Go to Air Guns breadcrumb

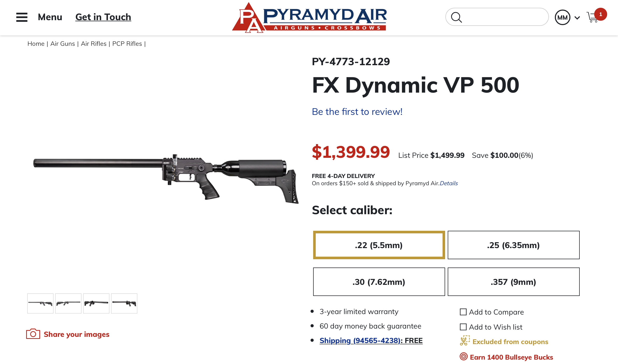[x=63, y=44]
